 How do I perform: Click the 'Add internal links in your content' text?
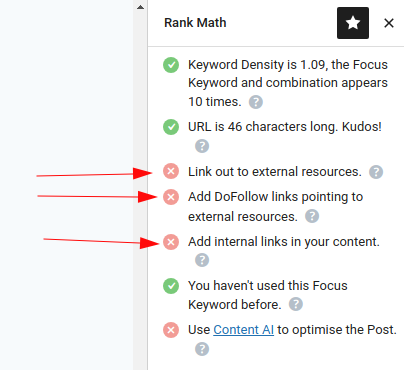point(284,242)
